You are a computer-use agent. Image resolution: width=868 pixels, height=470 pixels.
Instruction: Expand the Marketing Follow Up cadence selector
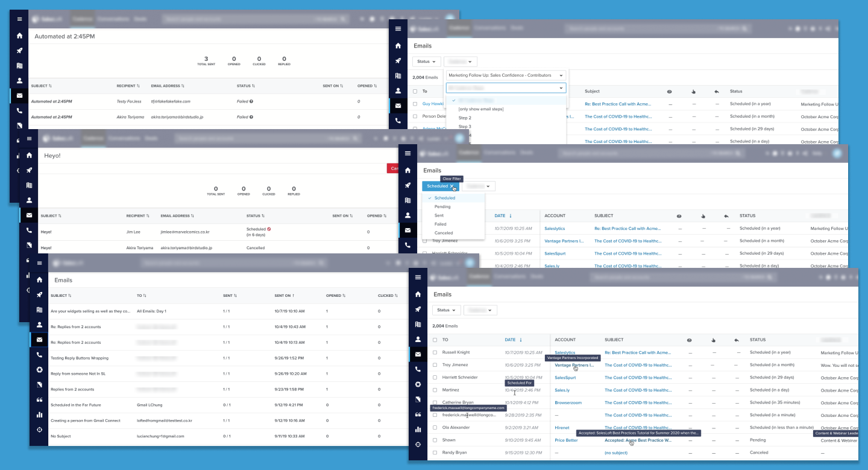(505, 75)
